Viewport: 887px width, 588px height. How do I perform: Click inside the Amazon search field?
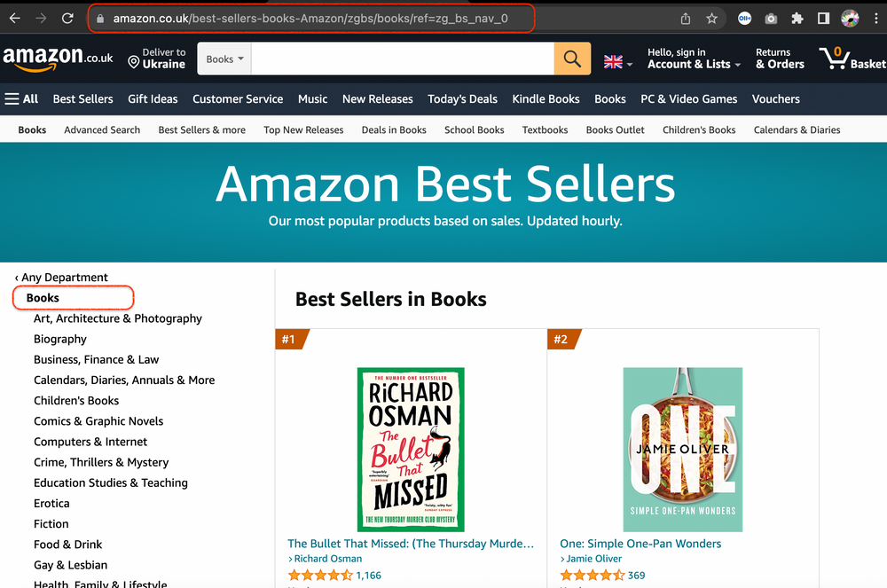pos(399,58)
